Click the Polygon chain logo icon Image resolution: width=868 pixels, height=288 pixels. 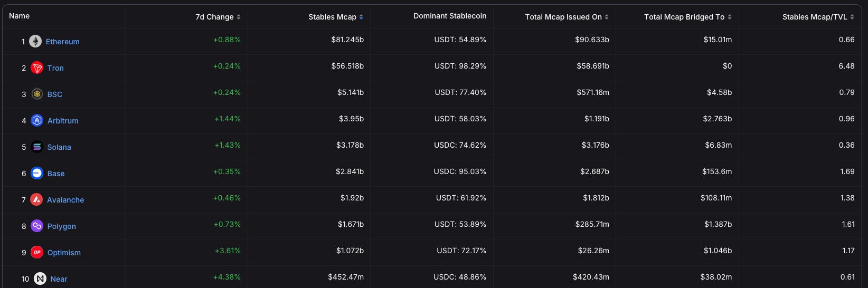[37, 226]
